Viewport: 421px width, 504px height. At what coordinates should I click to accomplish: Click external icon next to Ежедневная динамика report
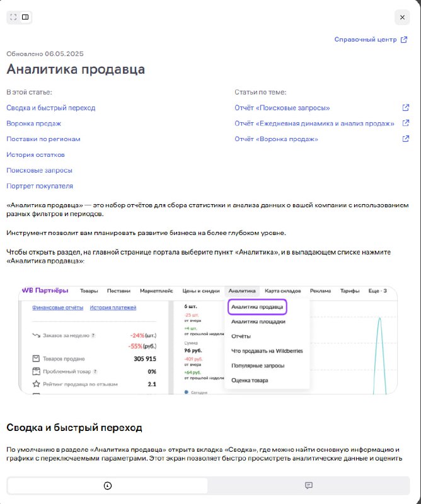click(x=406, y=123)
